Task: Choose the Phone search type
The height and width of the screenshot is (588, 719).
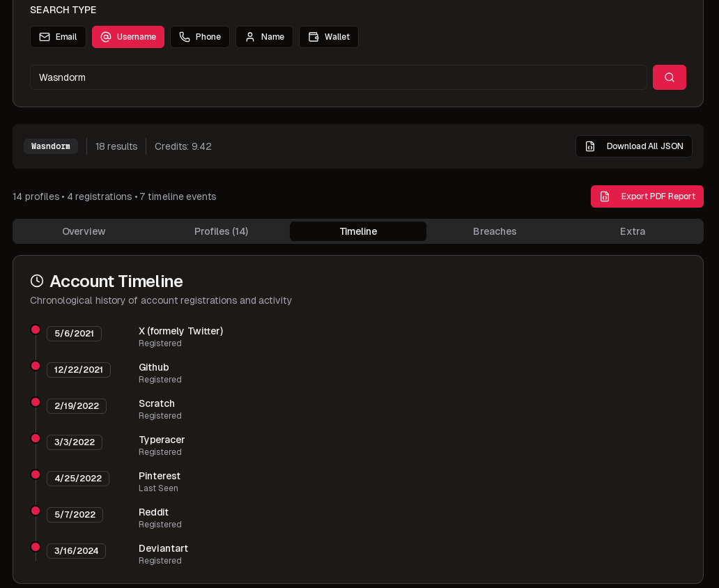Action: pyautogui.click(x=200, y=37)
